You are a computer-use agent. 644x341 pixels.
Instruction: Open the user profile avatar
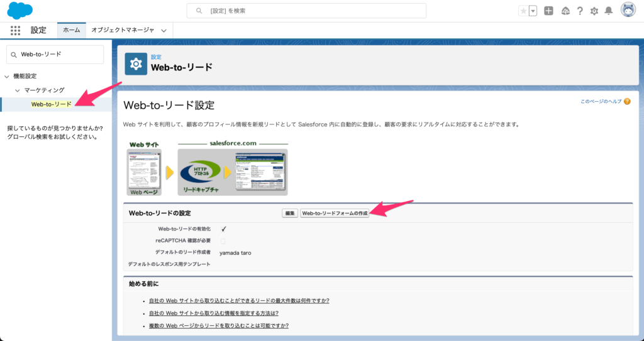pos(628,10)
